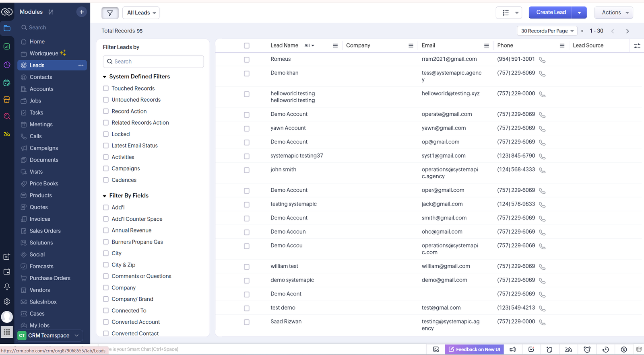This screenshot has width=644, height=355.
Task: Open Create Lead dropdown arrow
Action: pyautogui.click(x=579, y=13)
